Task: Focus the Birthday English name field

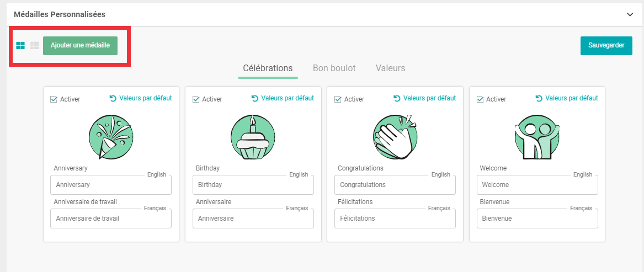Action: [253, 185]
